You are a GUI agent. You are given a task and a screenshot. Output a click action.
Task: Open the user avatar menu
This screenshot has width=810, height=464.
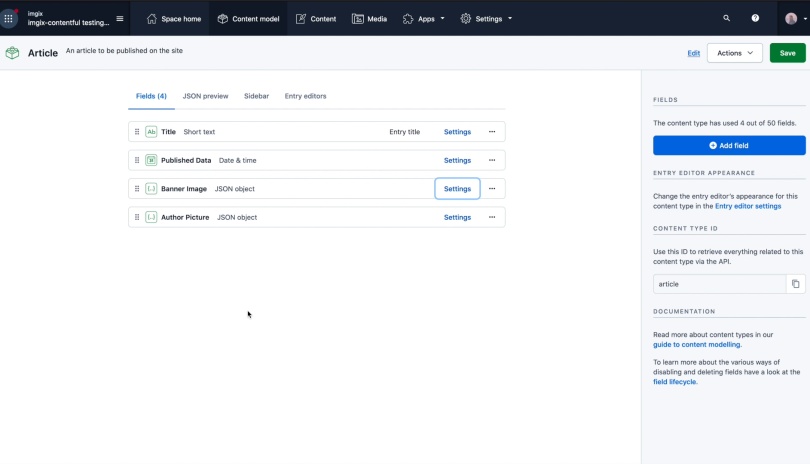pos(791,19)
